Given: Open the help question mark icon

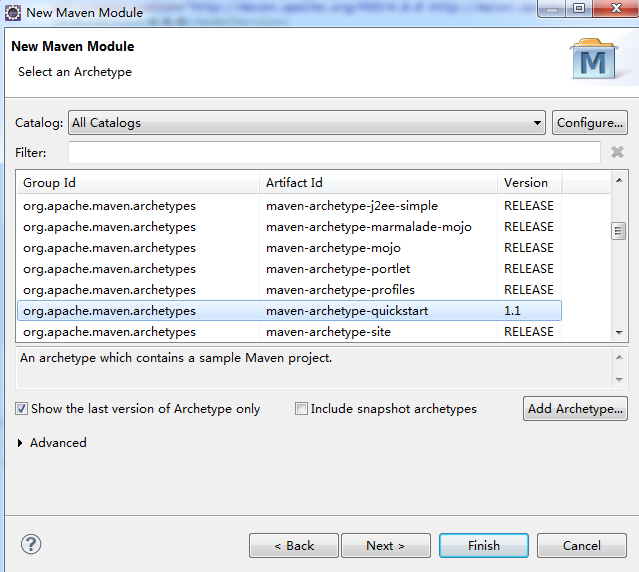Looking at the screenshot, I should click(x=31, y=544).
